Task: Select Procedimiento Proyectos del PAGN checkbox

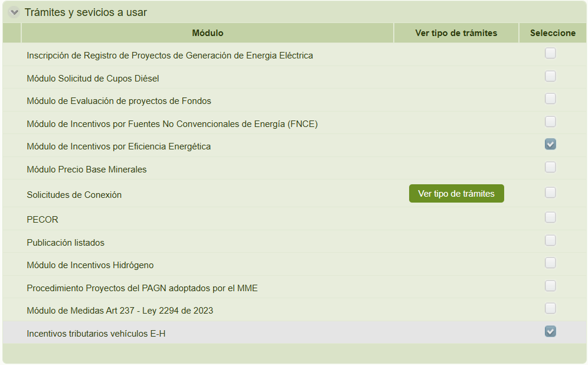Action: [550, 286]
